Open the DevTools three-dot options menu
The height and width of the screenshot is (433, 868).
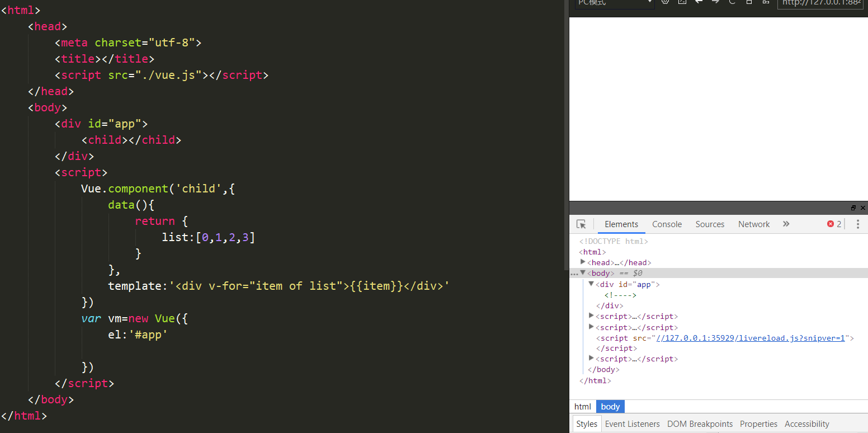tap(858, 224)
